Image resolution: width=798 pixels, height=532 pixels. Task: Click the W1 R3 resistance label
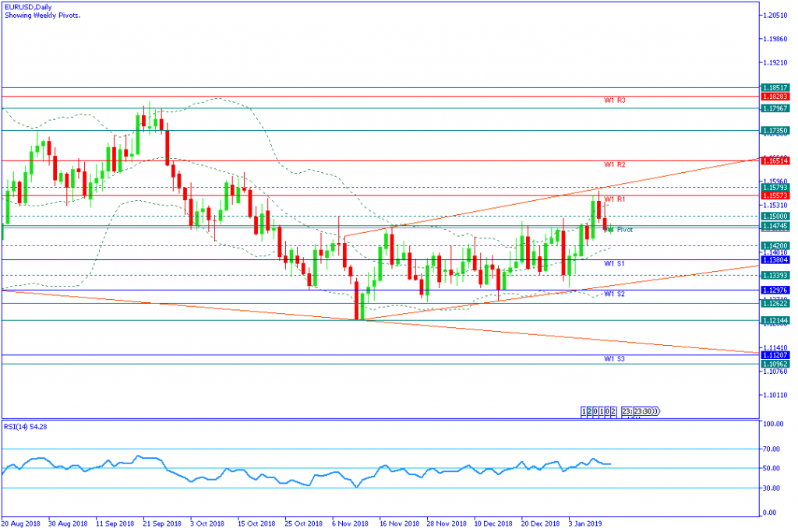point(614,100)
